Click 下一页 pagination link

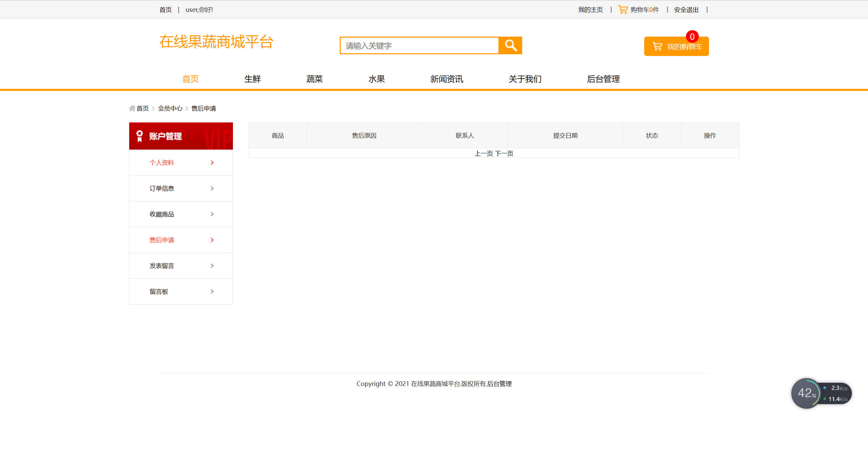[x=504, y=153]
